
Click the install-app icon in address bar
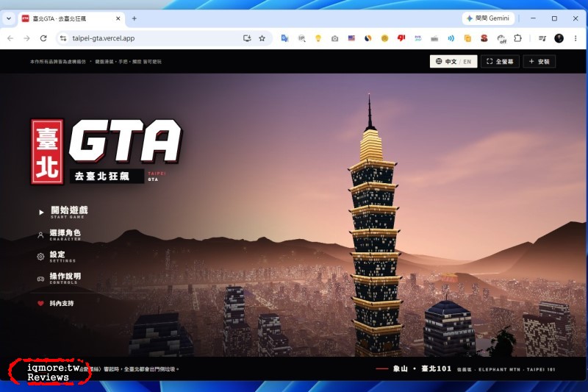[x=247, y=38]
